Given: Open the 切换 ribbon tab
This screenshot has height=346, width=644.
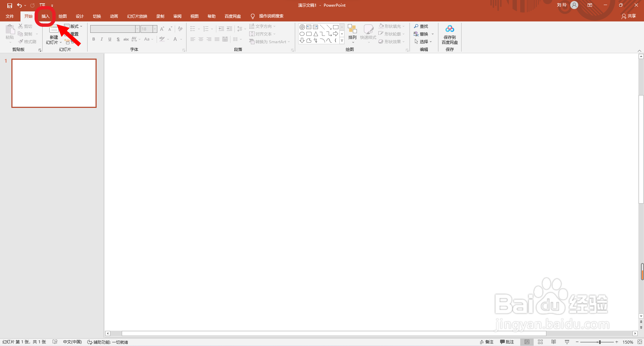Looking at the screenshot, I should pos(97,16).
